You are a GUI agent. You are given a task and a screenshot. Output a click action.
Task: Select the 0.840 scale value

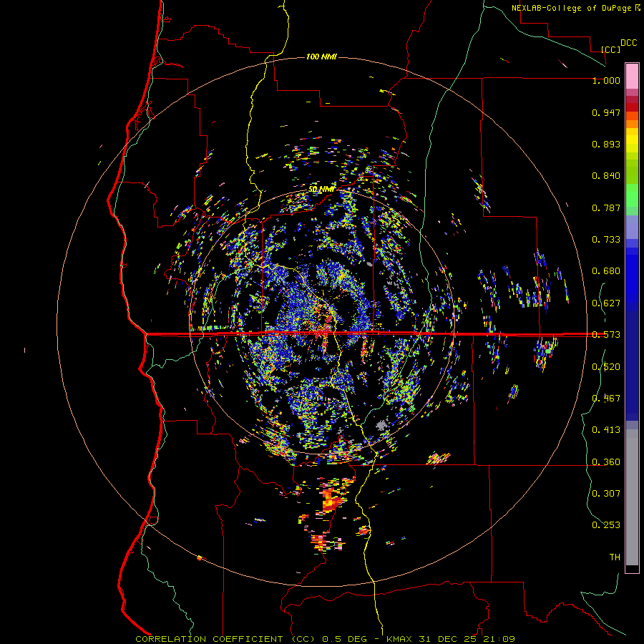606,176
